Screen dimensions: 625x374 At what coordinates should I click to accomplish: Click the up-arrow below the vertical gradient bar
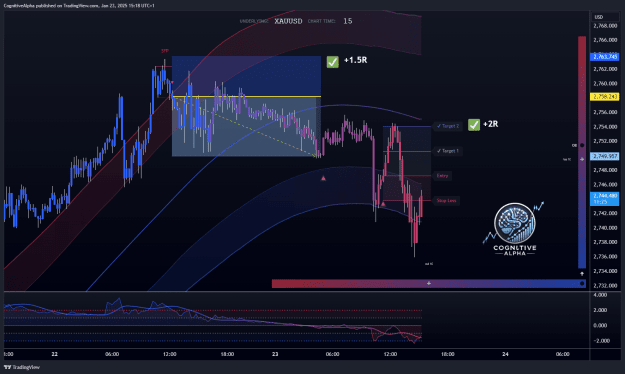tap(582, 274)
